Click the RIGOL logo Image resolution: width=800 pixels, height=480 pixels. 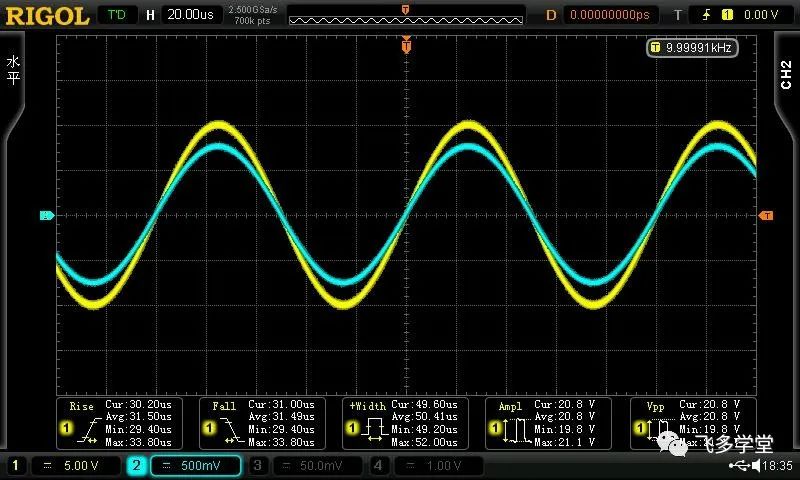[x=47, y=15]
